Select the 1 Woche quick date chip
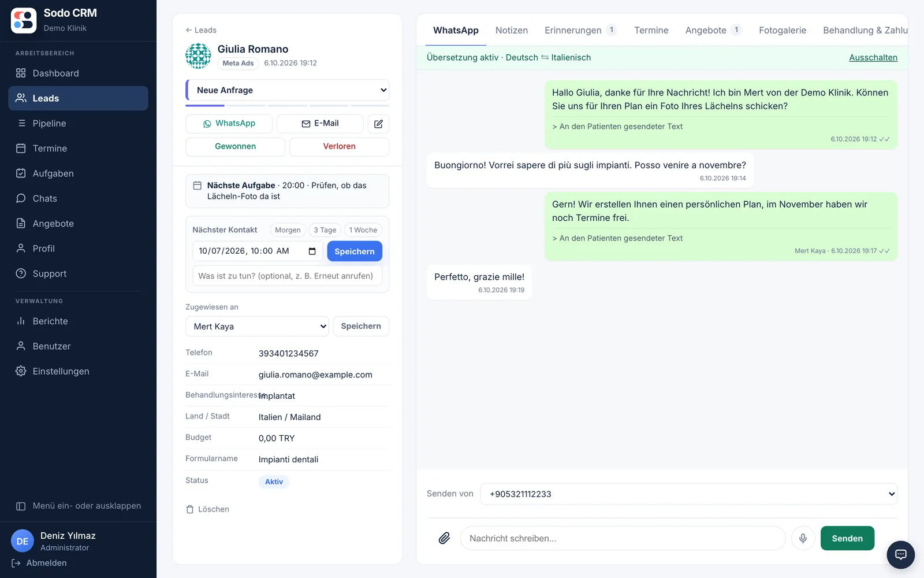This screenshot has width=924, height=578. [363, 230]
